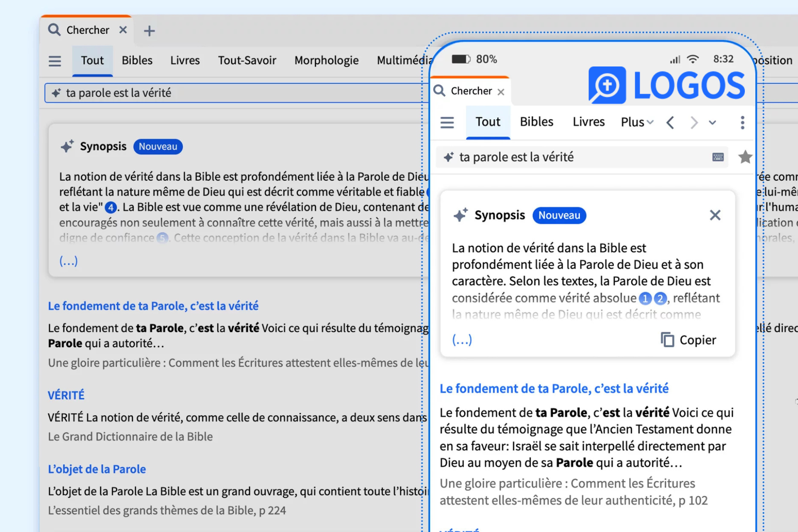
Task: Go back with left chevron arrow
Action: click(x=670, y=123)
